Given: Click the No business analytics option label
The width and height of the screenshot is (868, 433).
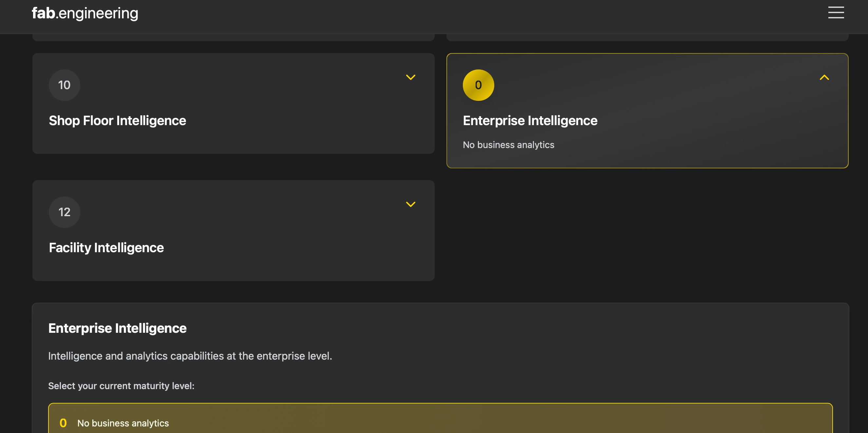Looking at the screenshot, I should 123,423.
